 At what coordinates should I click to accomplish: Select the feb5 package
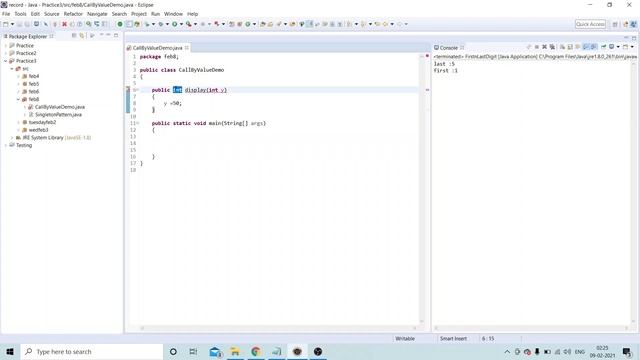coord(33,84)
